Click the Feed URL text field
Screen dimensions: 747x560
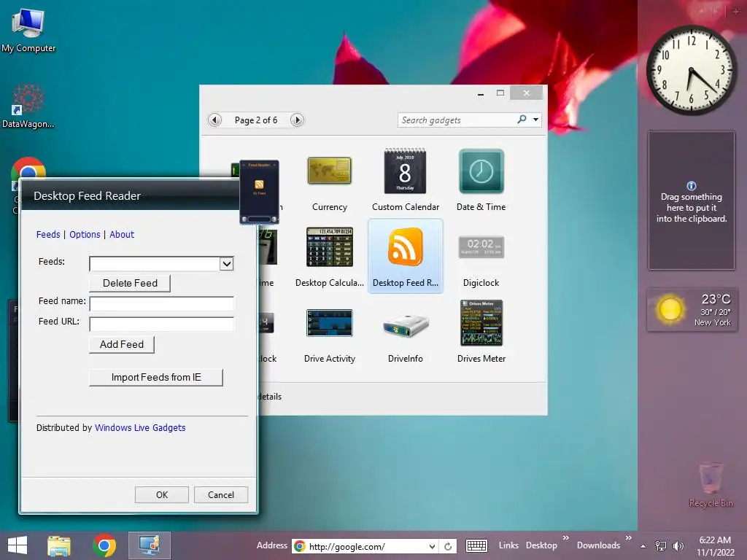(161, 324)
